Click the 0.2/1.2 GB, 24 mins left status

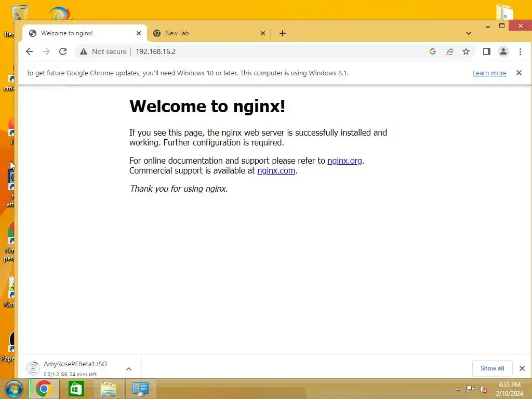pyautogui.click(x=70, y=374)
